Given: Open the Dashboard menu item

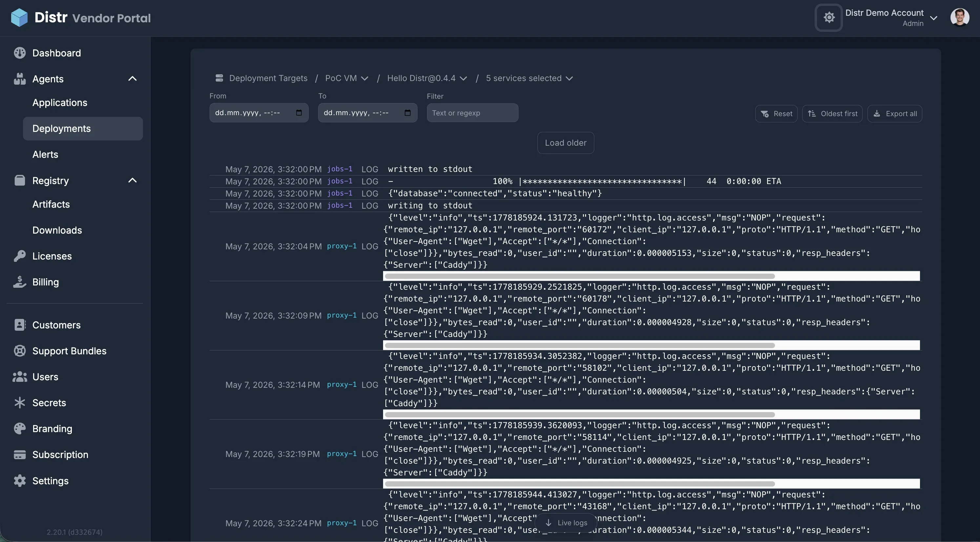Looking at the screenshot, I should click(x=57, y=53).
